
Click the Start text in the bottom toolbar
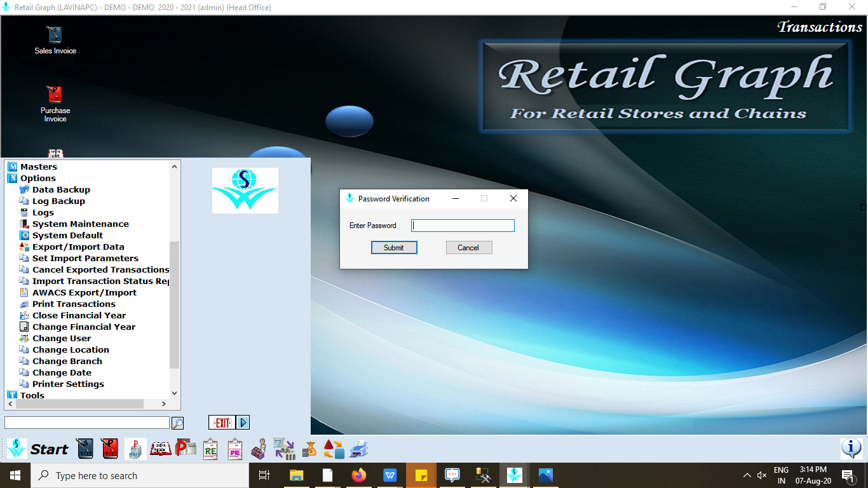coord(49,449)
